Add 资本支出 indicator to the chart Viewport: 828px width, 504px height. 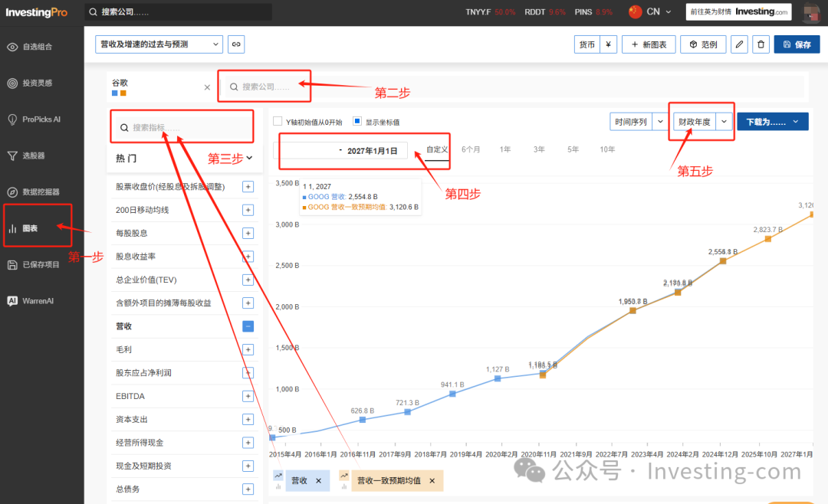tap(248, 419)
